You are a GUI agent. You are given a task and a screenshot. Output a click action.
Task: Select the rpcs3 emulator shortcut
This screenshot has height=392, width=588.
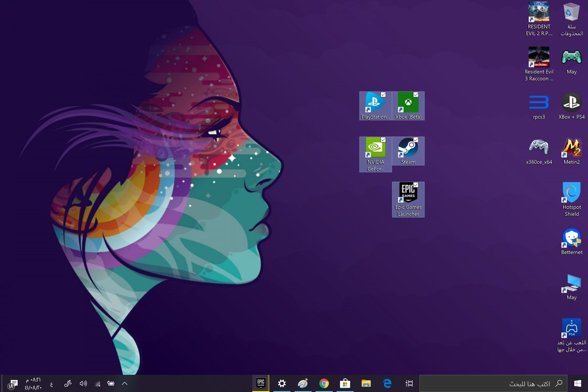(539, 106)
